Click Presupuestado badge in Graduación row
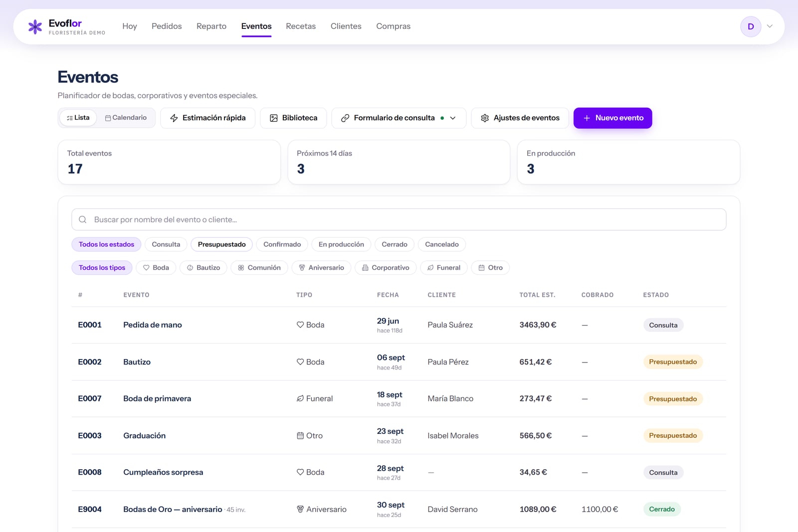Viewport: 798px width, 532px height. tap(673, 436)
